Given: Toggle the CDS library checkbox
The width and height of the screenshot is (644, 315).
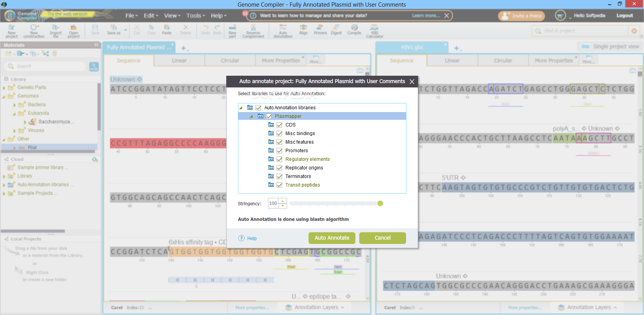Looking at the screenshot, I should pos(279,125).
